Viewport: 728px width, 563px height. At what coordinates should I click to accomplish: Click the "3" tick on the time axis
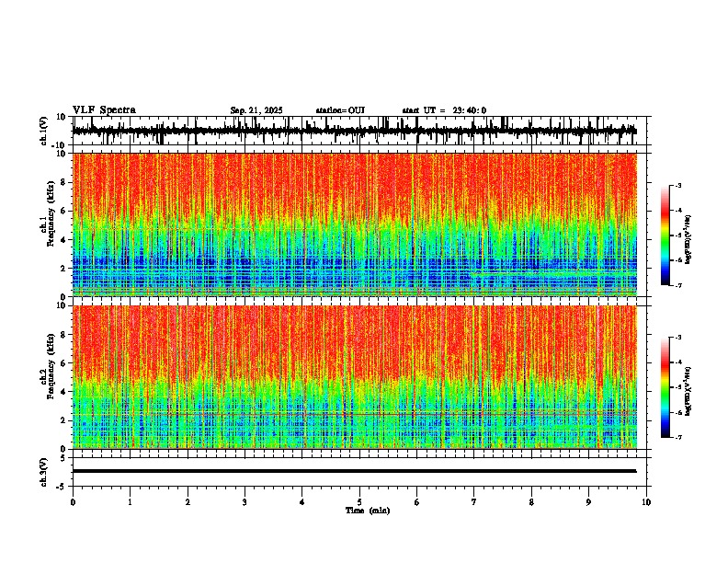tap(245, 502)
